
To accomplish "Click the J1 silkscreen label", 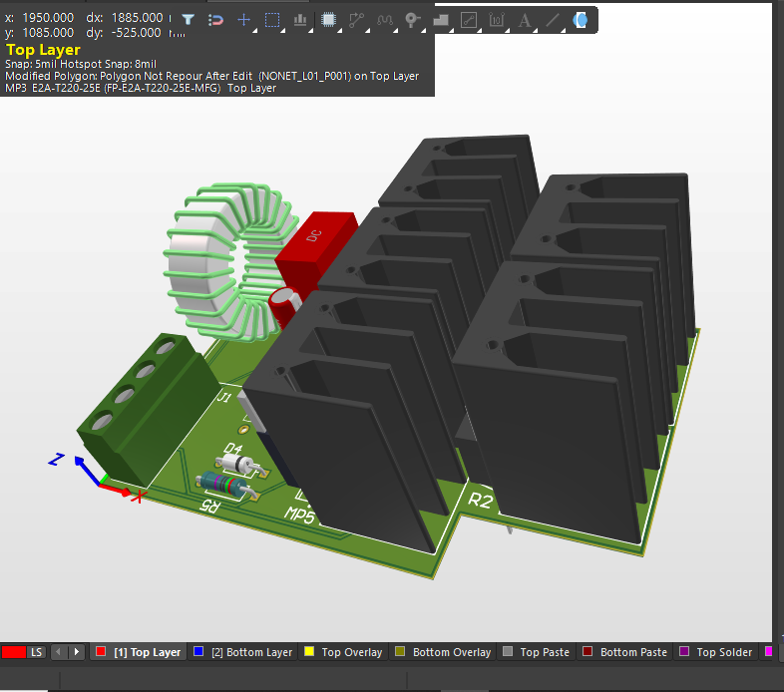I will point(224,397).
